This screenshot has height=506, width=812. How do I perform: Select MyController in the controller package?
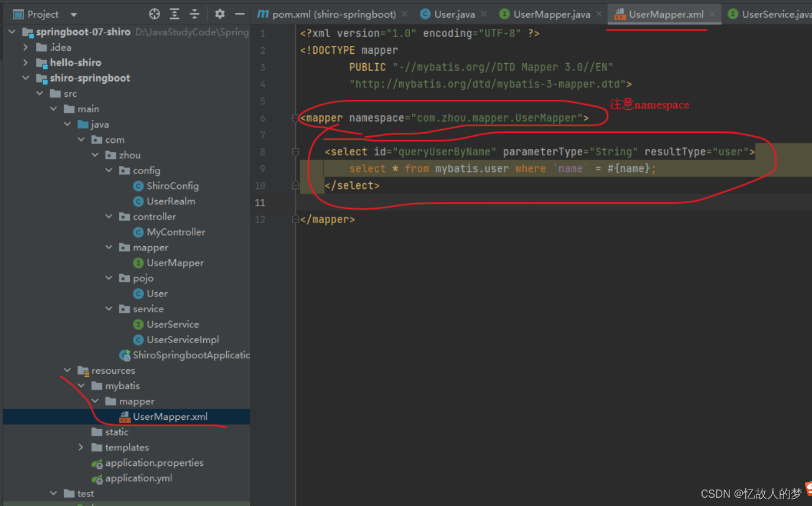[x=176, y=232]
